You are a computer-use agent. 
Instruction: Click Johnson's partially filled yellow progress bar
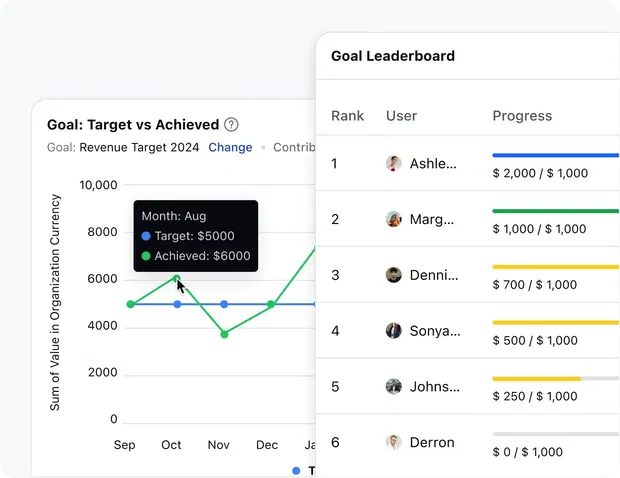coord(537,379)
